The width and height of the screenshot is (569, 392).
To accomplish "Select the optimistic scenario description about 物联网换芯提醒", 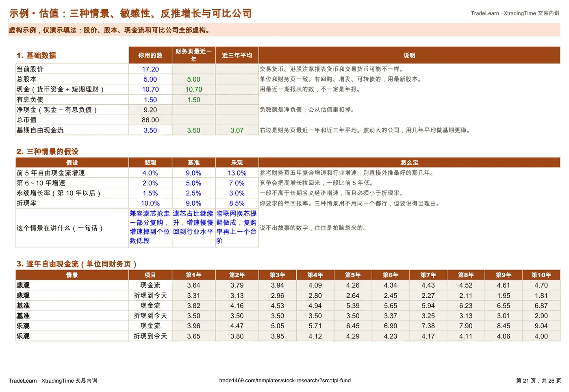I will (237, 227).
